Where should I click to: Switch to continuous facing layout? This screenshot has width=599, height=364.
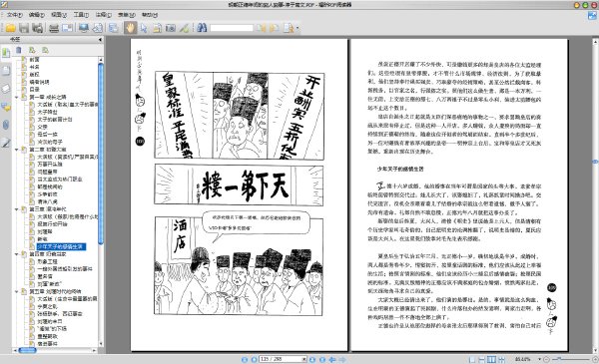pos(501,359)
